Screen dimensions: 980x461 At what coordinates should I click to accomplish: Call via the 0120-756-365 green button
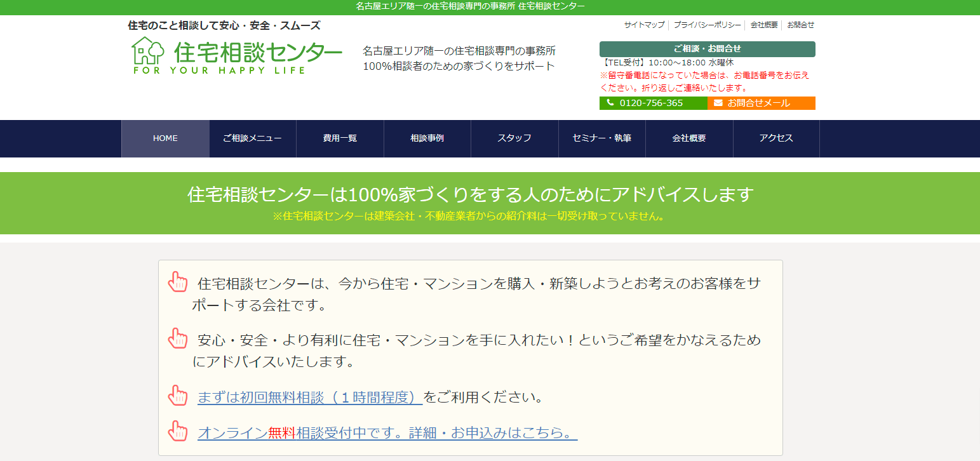654,103
